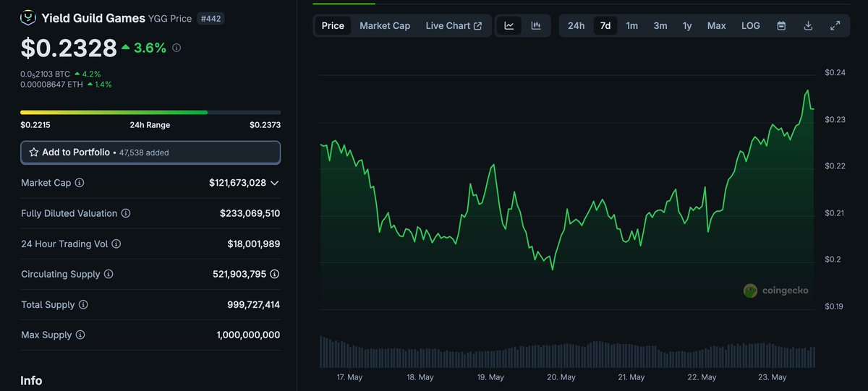Screen dimensions: 868x391
Task: Click the 1,000,000,000 max supply value
Action: point(248,335)
